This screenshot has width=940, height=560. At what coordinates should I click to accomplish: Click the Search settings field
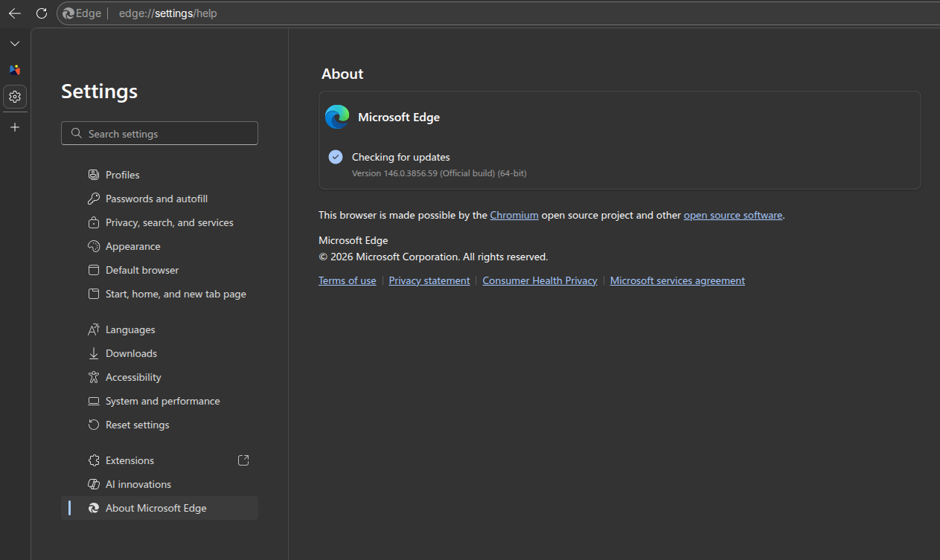(x=159, y=134)
